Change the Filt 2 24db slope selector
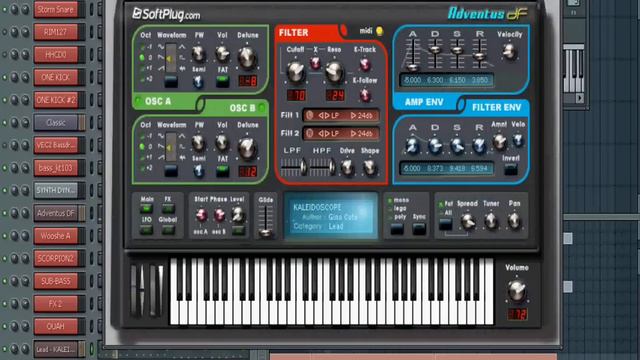 [362, 133]
